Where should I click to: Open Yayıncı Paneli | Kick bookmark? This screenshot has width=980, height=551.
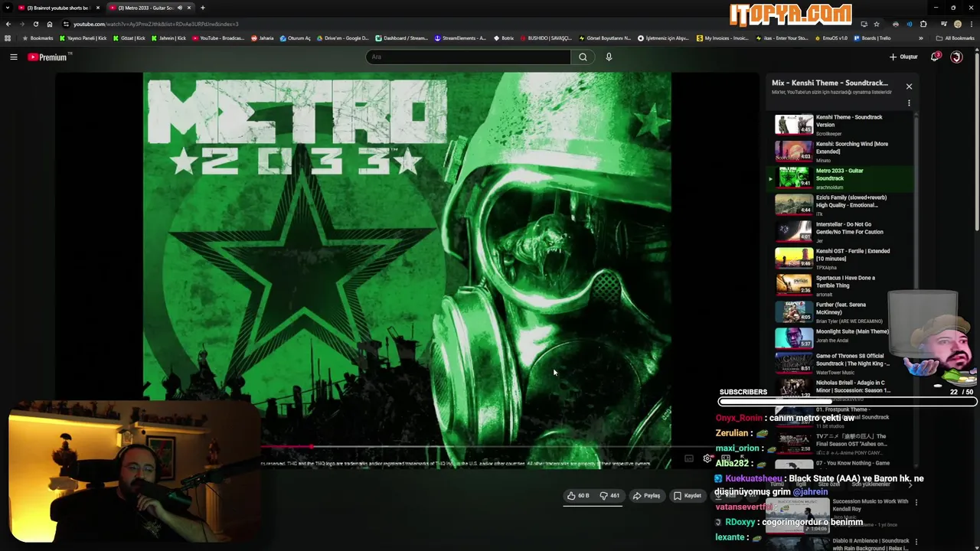pyautogui.click(x=83, y=38)
